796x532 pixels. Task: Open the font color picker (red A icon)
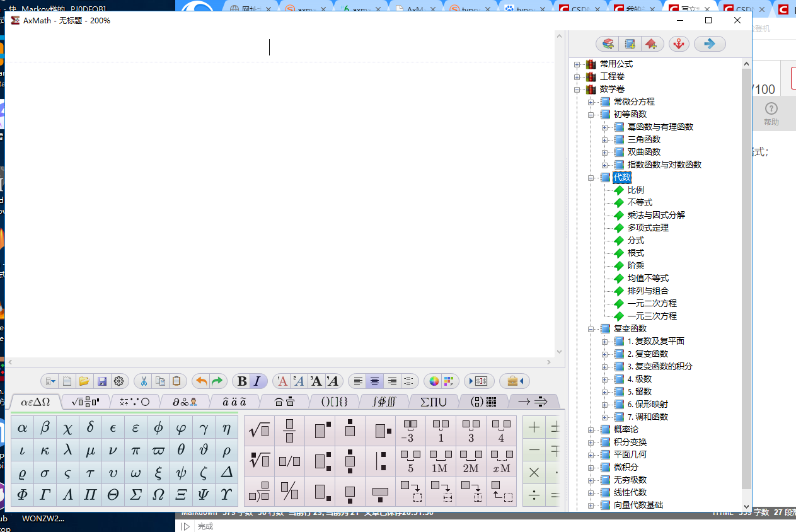point(281,381)
